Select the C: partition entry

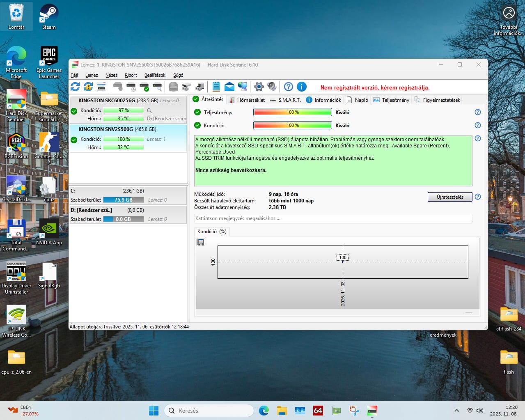point(128,195)
